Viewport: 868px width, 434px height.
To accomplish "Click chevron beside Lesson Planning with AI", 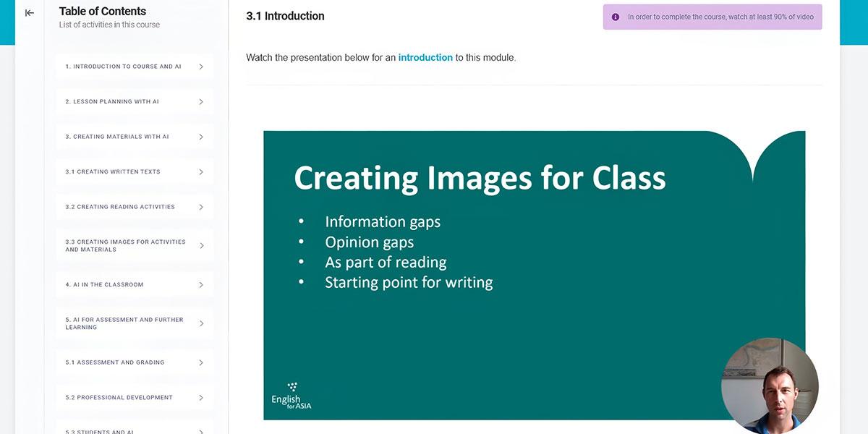I will tap(201, 102).
